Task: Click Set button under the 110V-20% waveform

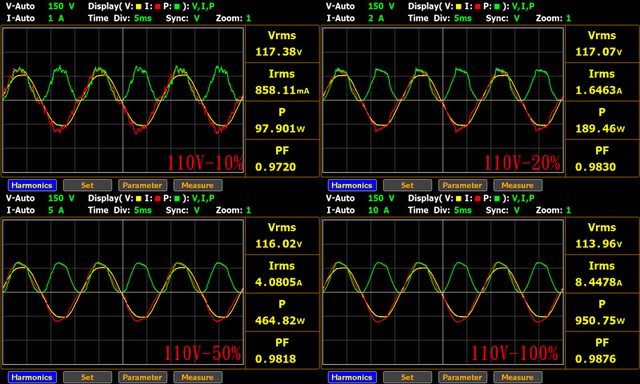Action: pos(407,185)
